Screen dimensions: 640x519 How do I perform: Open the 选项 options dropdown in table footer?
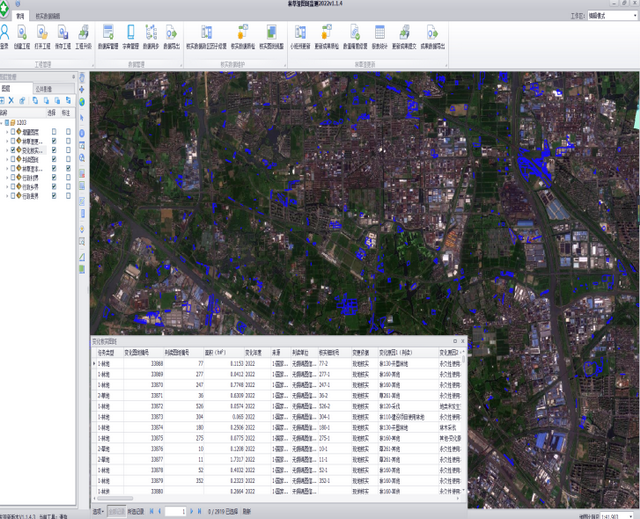pyautogui.click(x=98, y=511)
